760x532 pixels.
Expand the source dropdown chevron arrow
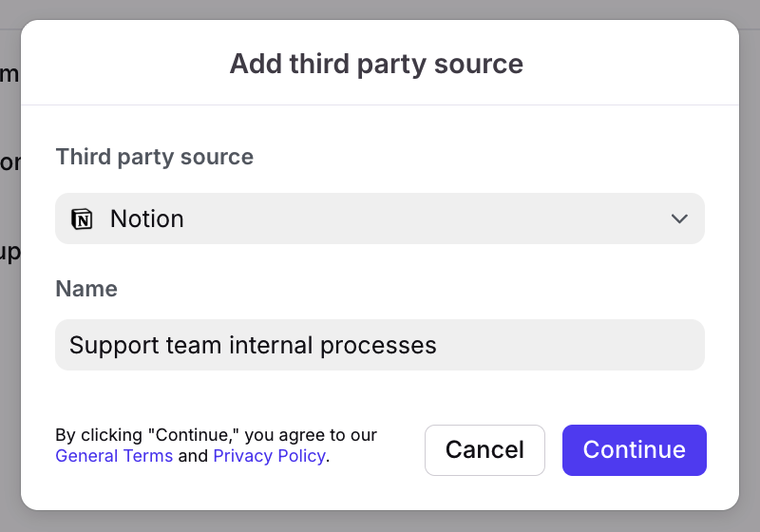point(679,218)
